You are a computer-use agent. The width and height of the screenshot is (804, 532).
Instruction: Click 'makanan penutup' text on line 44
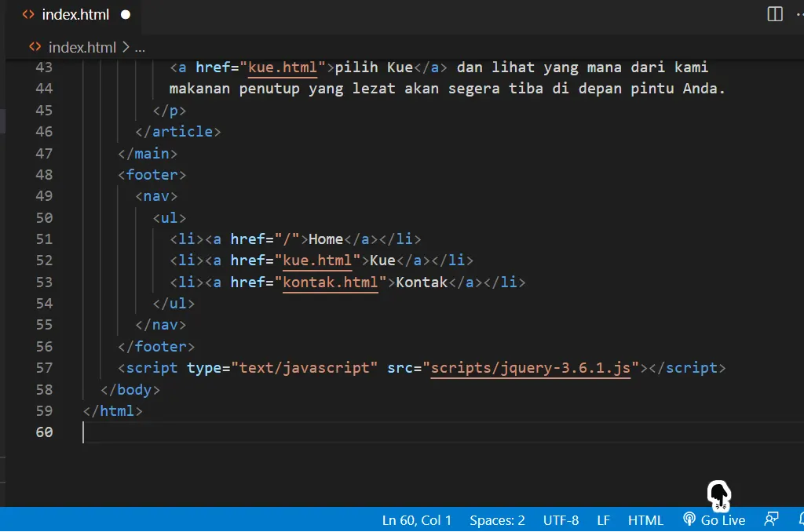click(x=234, y=89)
